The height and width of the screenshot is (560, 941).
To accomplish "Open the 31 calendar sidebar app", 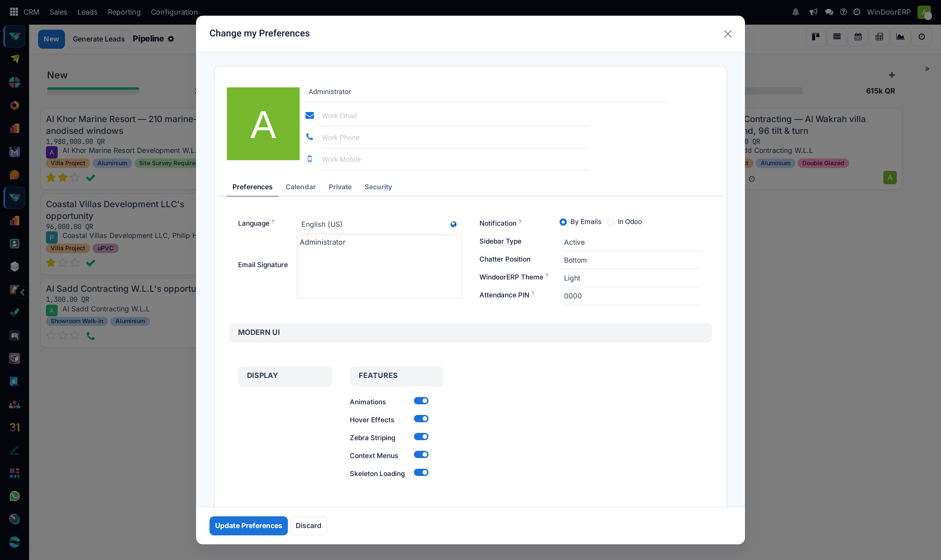I will [x=14, y=427].
